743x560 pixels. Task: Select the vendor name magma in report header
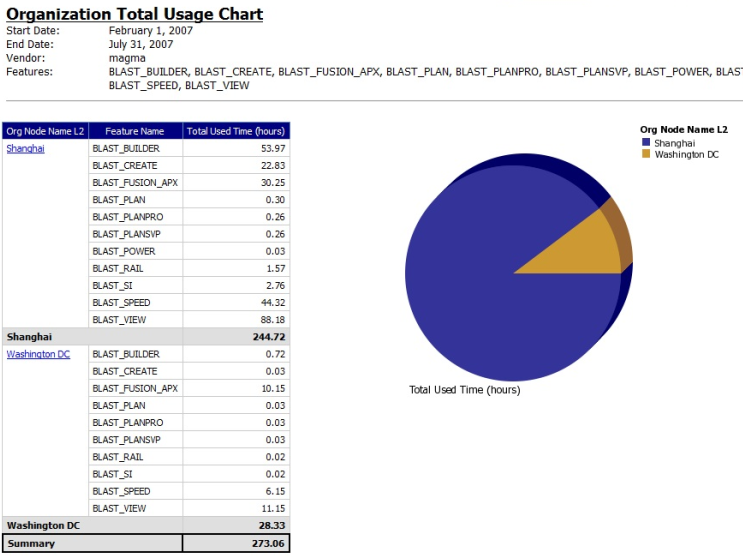[x=127, y=58]
